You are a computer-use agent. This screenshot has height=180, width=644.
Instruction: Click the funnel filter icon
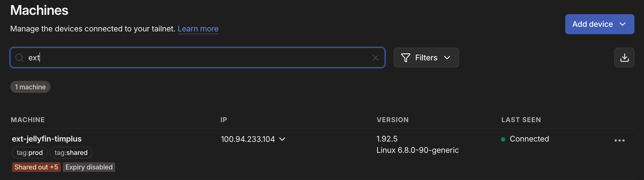tap(406, 58)
